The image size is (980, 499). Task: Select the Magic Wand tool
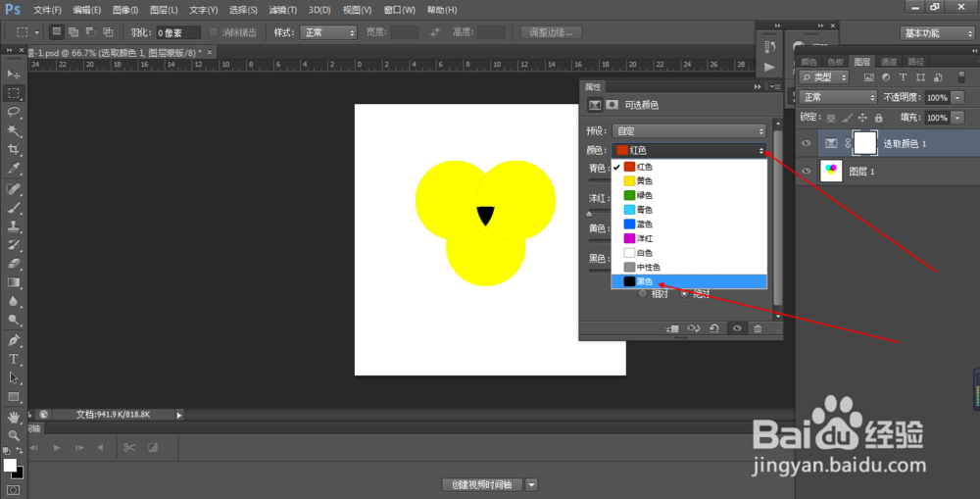[x=13, y=130]
